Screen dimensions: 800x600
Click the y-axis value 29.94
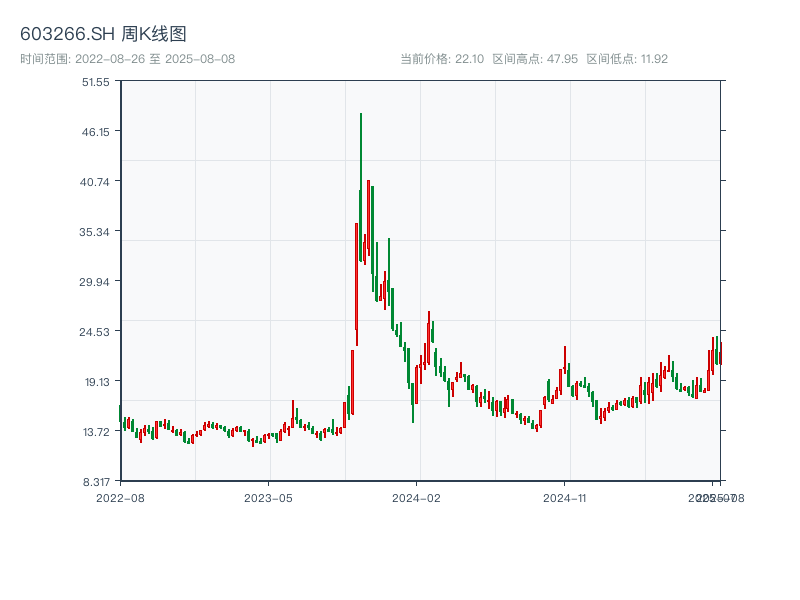tap(94, 282)
